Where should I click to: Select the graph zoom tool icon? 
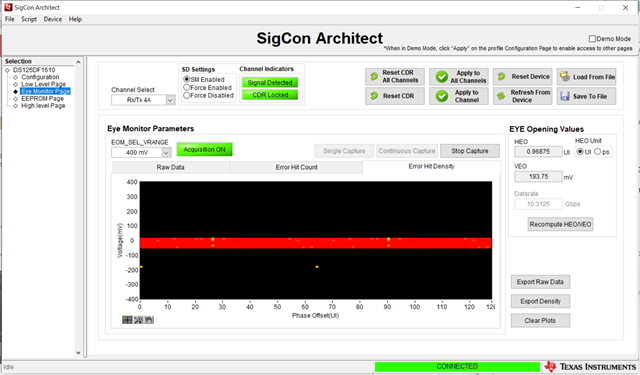point(138,320)
